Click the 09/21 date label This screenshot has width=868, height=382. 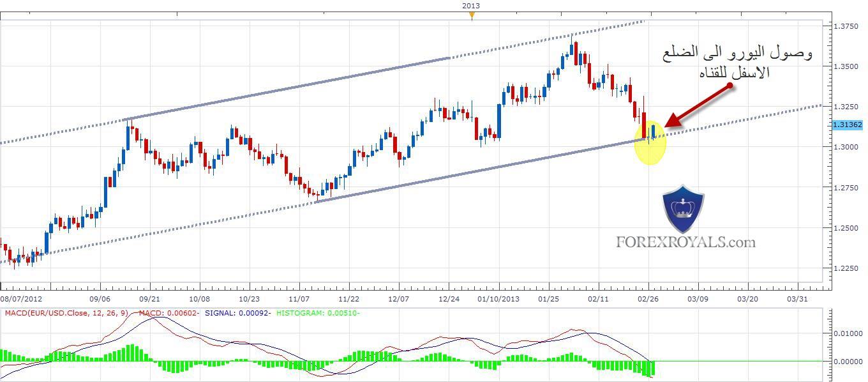pos(149,298)
